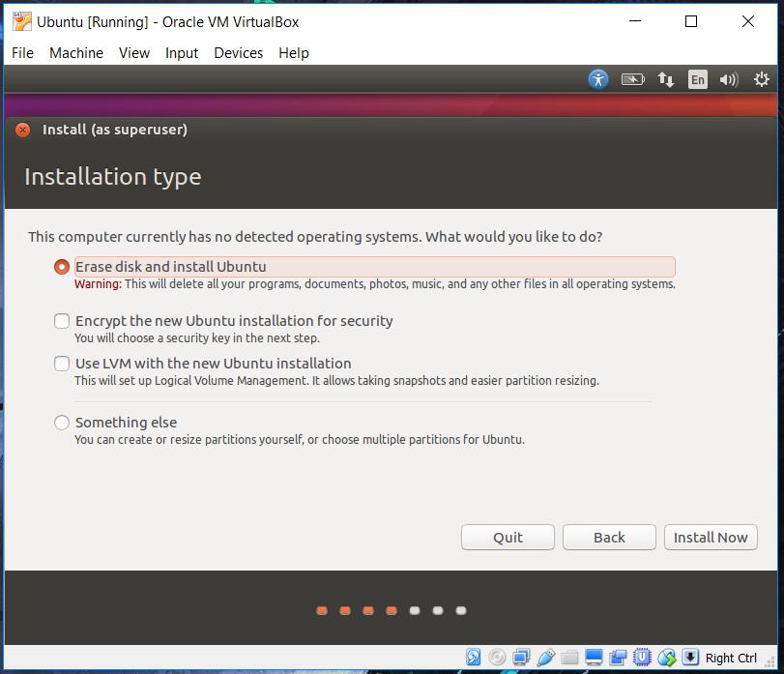Click the Ubuntu [Running] window title text
Image resolution: width=784 pixels, height=674 pixels.
click(x=167, y=22)
